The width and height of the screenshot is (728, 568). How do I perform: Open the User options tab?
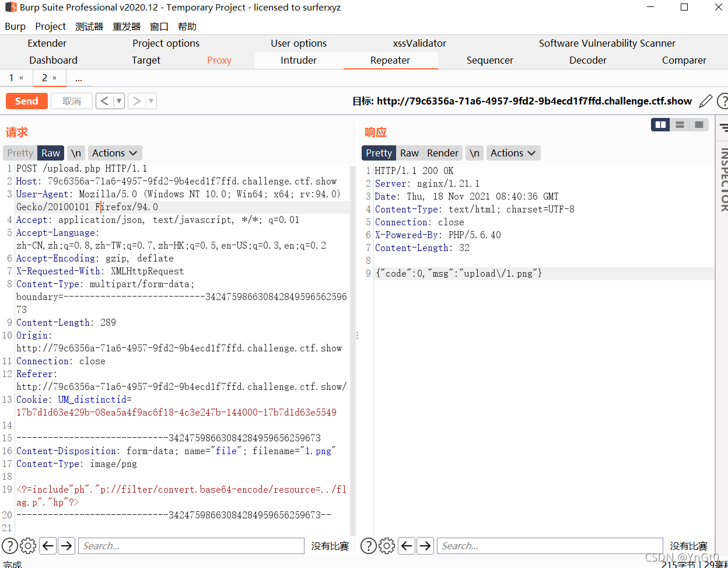coord(299,43)
